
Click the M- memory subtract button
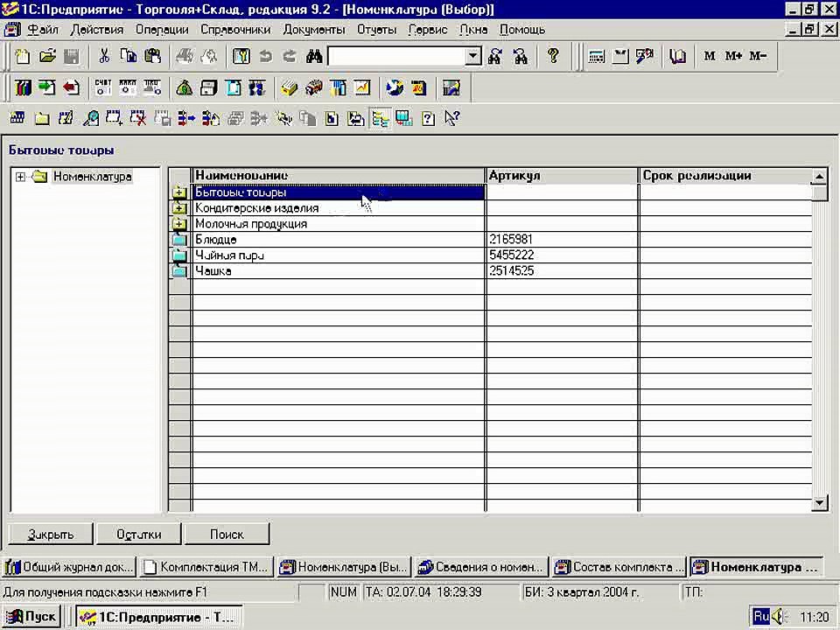(x=758, y=56)
